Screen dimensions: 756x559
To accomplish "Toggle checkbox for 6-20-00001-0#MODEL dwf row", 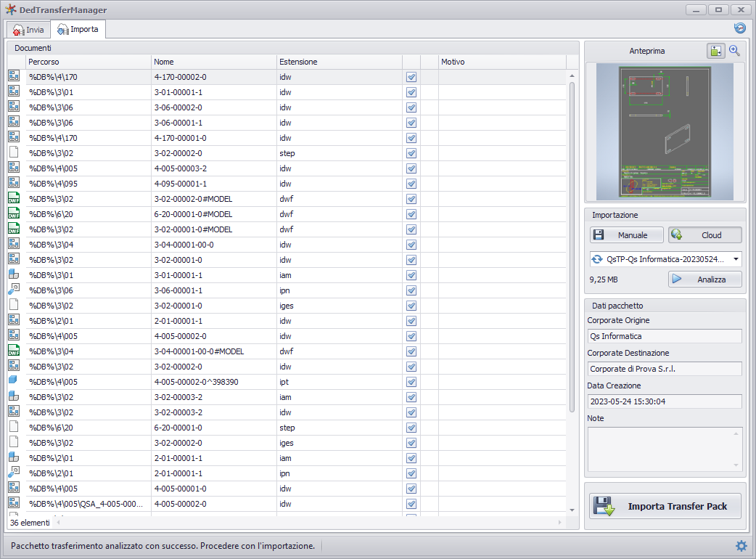I will (x=411, y=214).
